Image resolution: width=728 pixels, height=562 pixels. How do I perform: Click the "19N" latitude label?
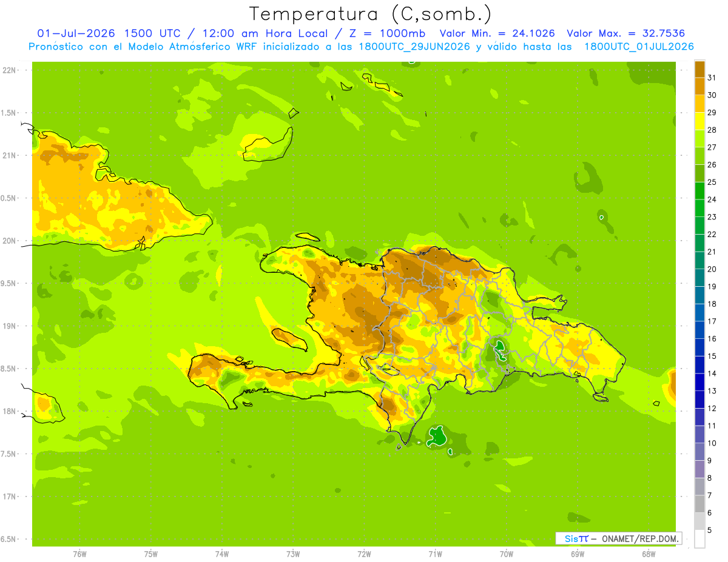[10, 326]
